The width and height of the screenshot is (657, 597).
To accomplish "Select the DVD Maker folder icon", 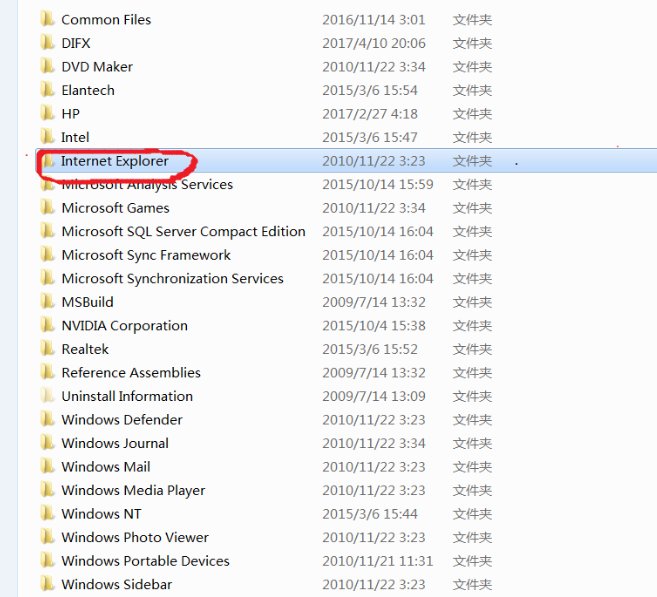I will point(48,66).
